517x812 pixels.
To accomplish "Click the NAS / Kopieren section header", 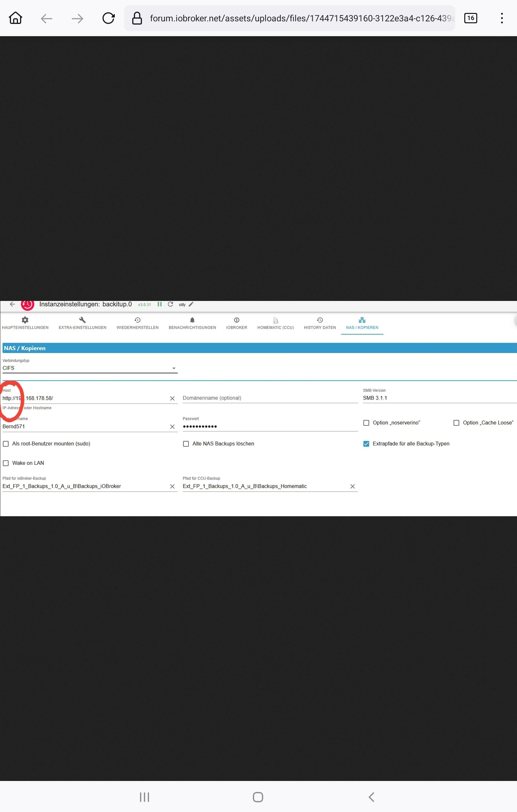I will click(x=260, y=348).
